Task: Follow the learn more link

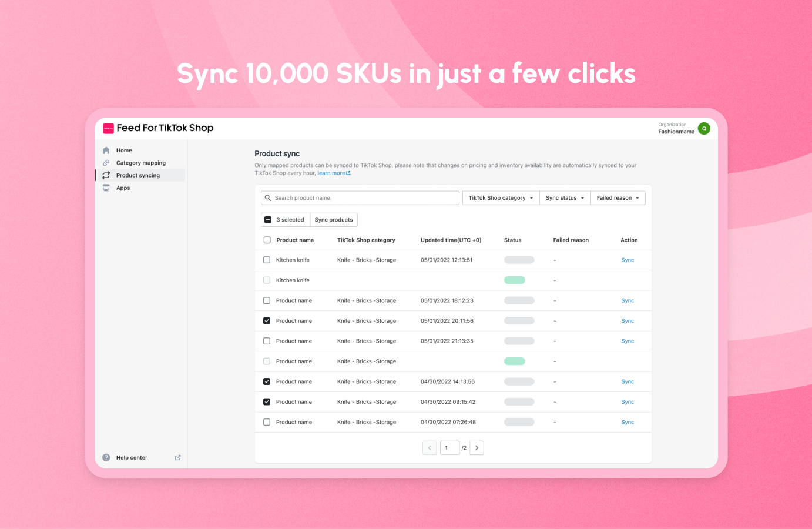Action: [x=331, y=173]
